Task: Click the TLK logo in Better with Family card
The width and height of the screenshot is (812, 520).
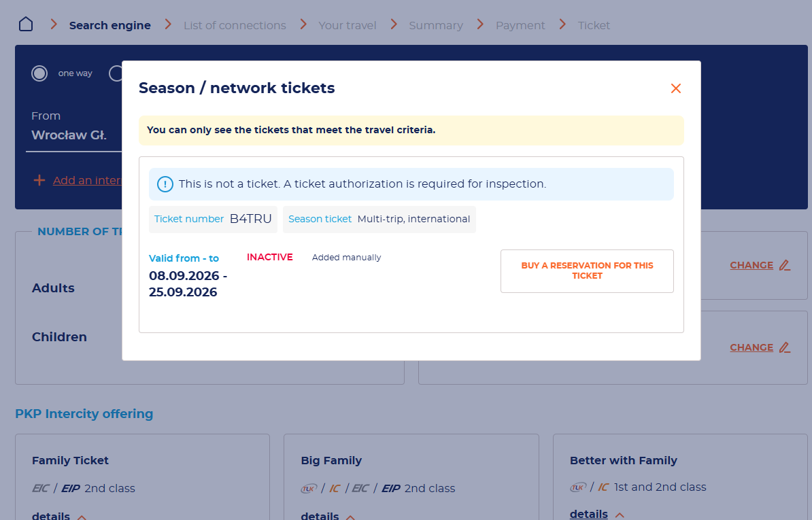Action: coord(579,487)
